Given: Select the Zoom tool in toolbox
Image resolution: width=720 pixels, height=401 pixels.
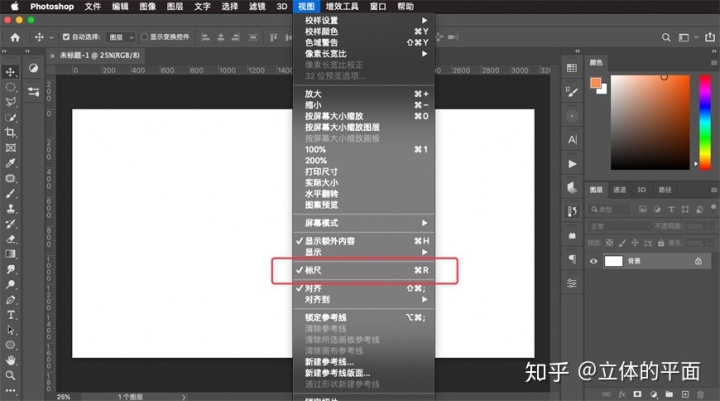Looking at the screenshot, I should (10, 375).
